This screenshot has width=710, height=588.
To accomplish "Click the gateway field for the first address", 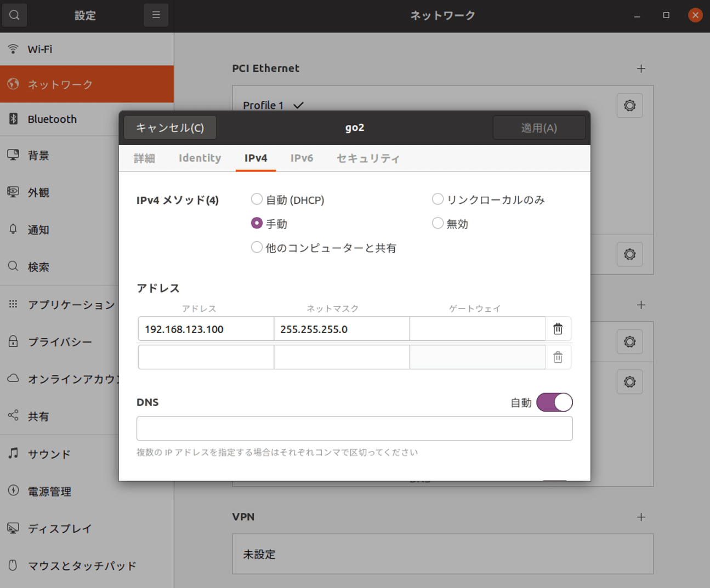I will (x=477, y=329).
